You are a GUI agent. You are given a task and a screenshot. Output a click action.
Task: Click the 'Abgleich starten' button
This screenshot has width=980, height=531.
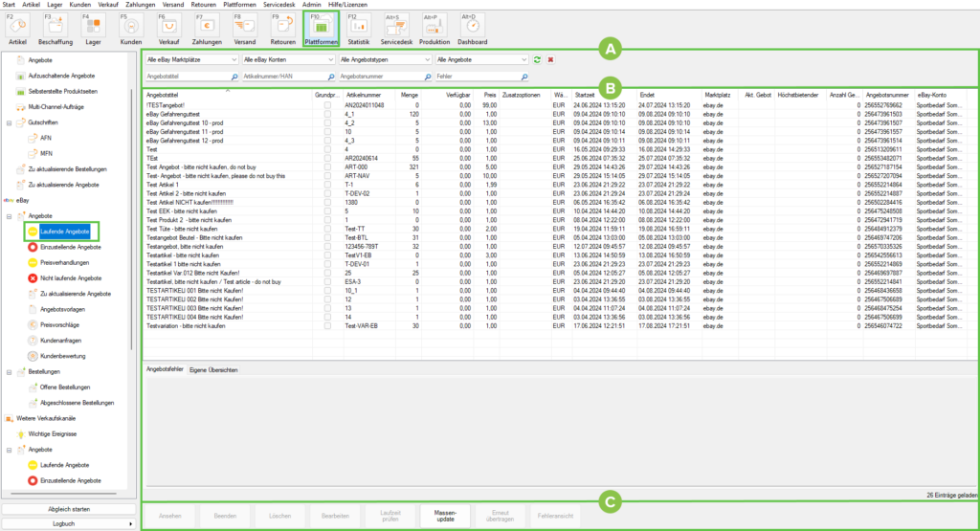[67, 508]
